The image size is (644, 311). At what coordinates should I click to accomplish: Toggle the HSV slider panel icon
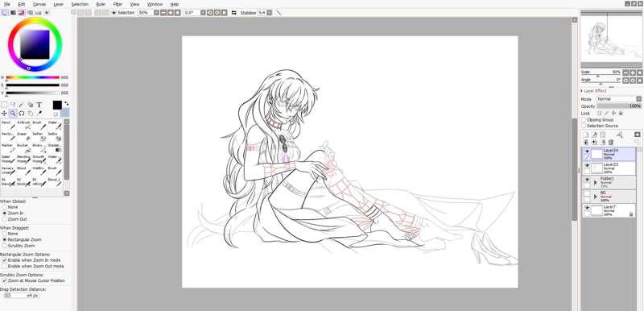coord(22,13)
